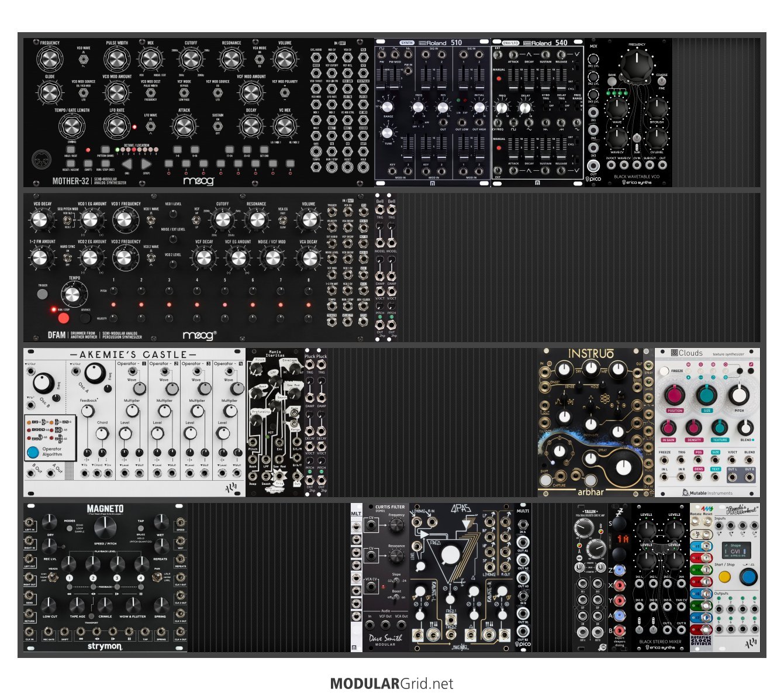Click the strymon logo on the Magneto module
784x696 pixels.
point(105,646)
